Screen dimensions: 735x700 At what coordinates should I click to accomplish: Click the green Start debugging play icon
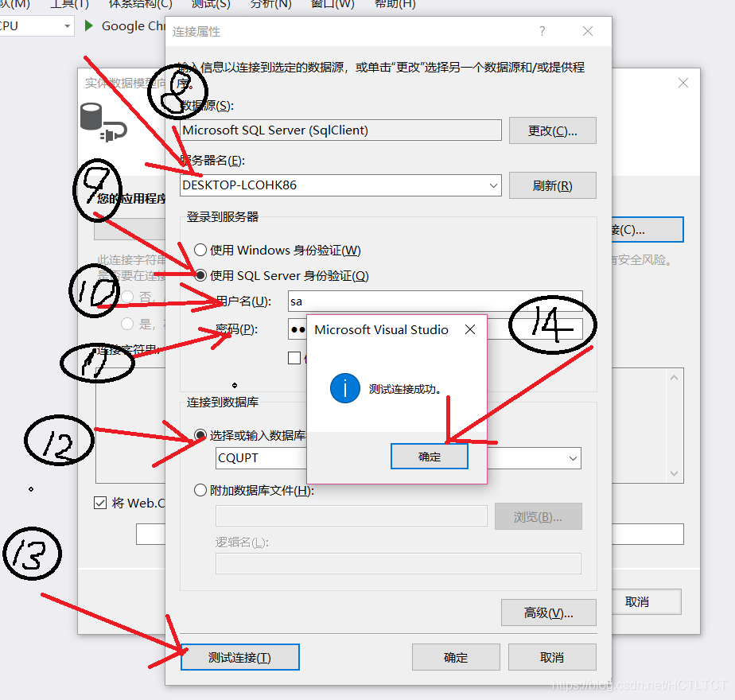point(88,25)
